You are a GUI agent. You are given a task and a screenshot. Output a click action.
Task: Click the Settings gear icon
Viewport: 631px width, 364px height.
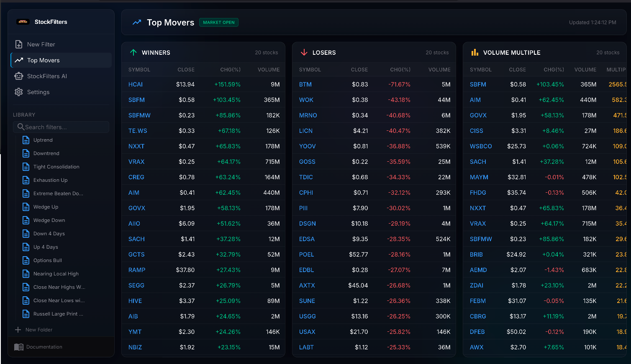pyautogui.click(x=19, y=92)
